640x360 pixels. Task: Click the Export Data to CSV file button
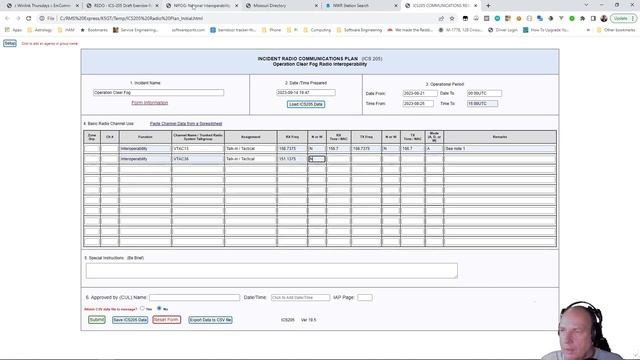(x=210, y=320)
